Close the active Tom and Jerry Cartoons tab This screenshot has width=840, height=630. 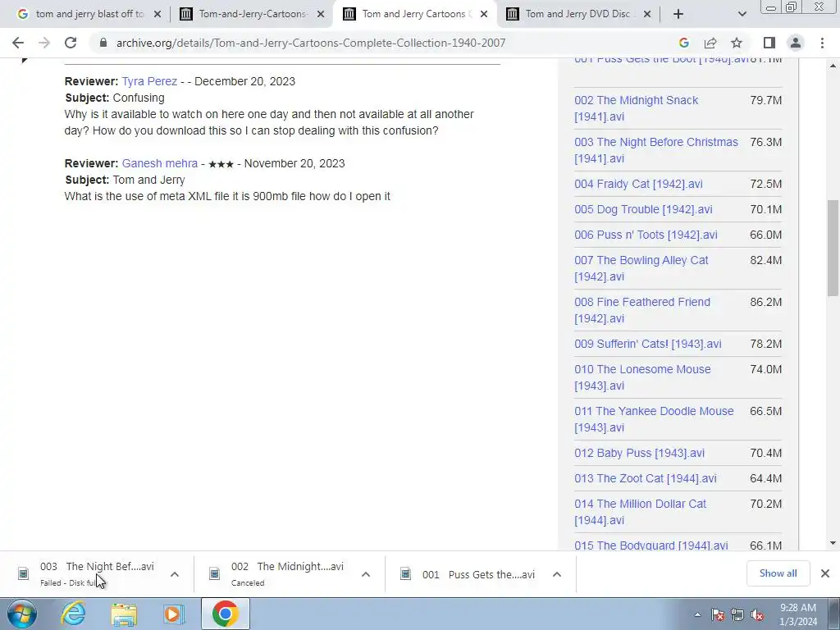[484, 14]
